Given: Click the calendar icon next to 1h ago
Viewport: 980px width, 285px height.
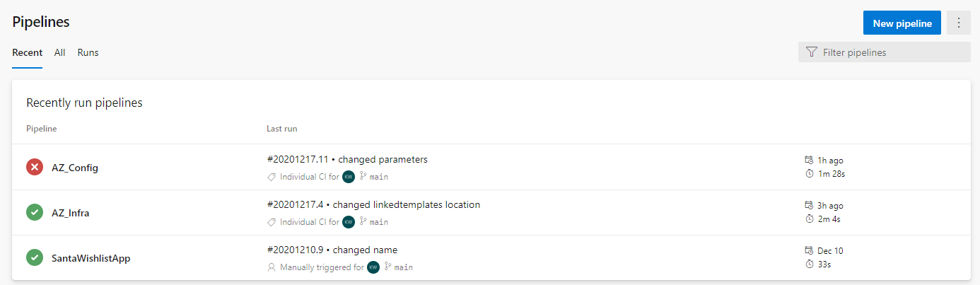Looking at the screenshot, I should pyautogui.click(x=810, y=161).
